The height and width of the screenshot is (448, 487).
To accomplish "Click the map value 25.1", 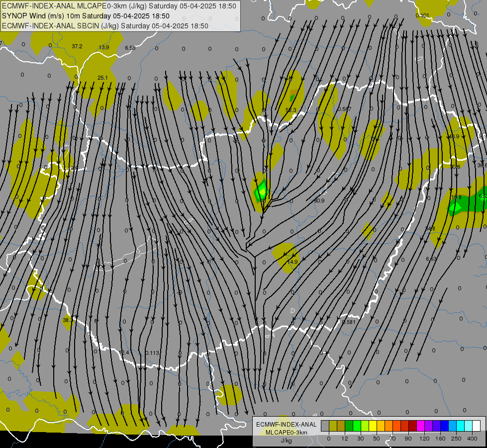I will 102,78.
